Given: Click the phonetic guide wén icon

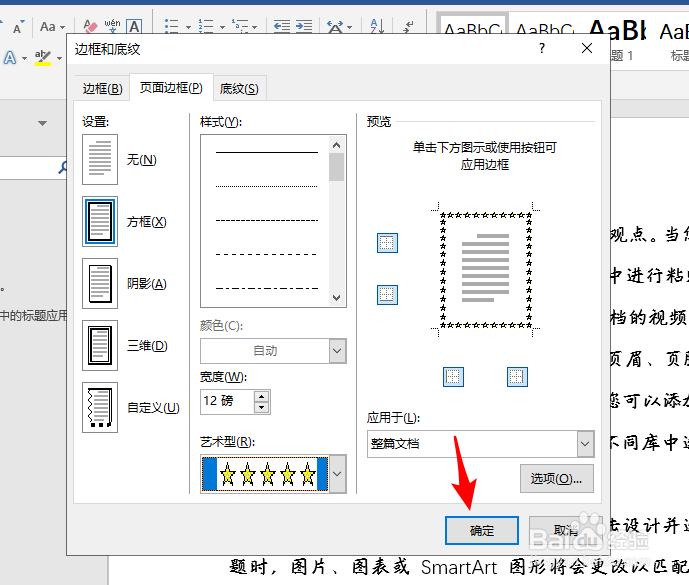Looking at the screenshot, I should pos(112,27).
